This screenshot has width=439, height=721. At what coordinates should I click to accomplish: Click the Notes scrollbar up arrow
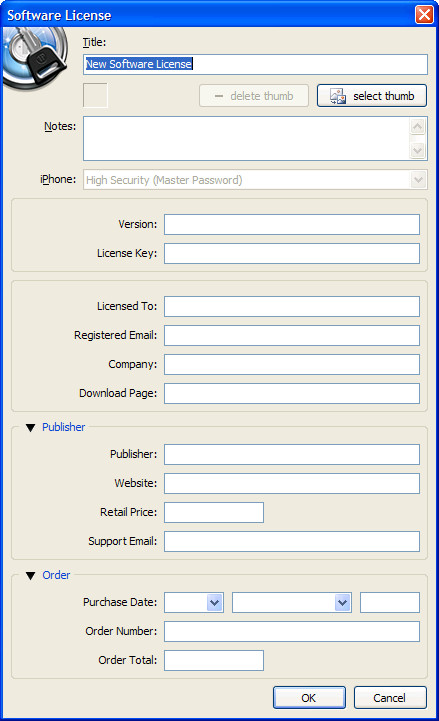point(417,126)
